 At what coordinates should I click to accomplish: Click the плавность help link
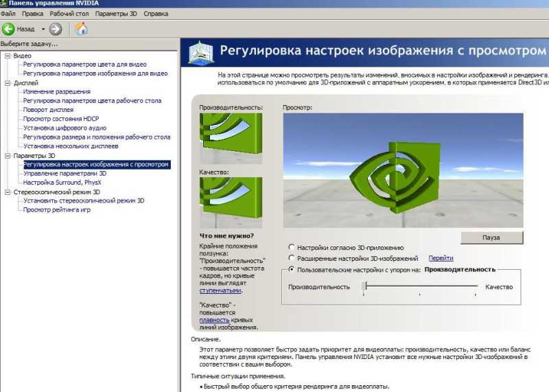click(x=214, y=320)
